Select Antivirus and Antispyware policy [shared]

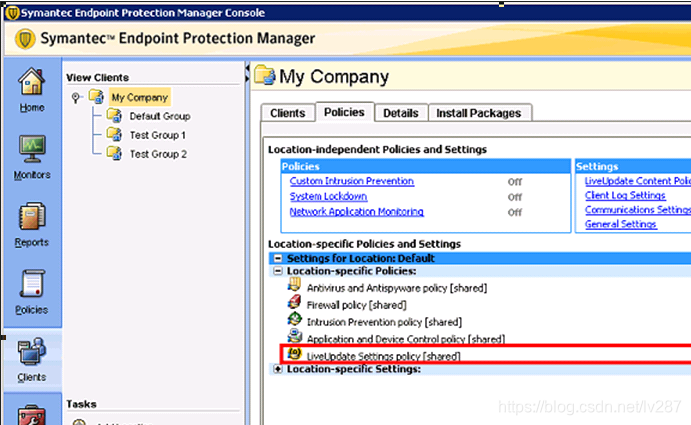point(397,288)
